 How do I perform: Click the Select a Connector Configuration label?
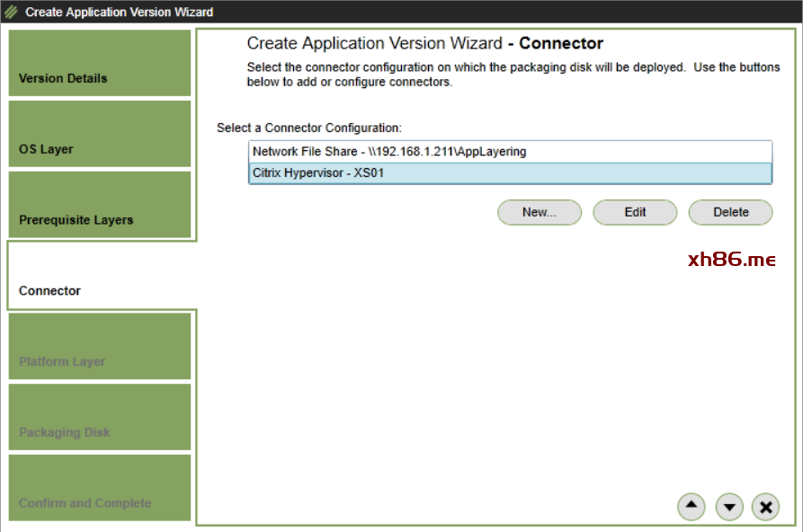309,129
